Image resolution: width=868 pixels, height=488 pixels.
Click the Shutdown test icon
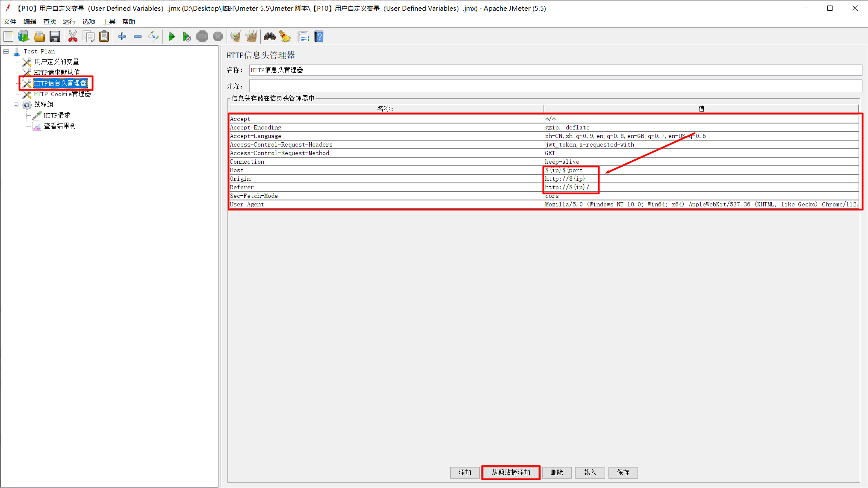coord(218,37)
